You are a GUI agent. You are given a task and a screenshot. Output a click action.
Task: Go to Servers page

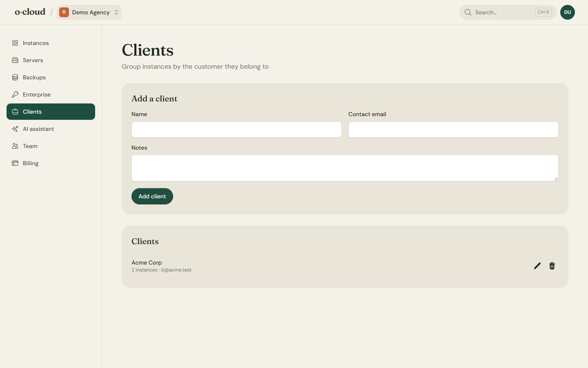pos(51,60)
